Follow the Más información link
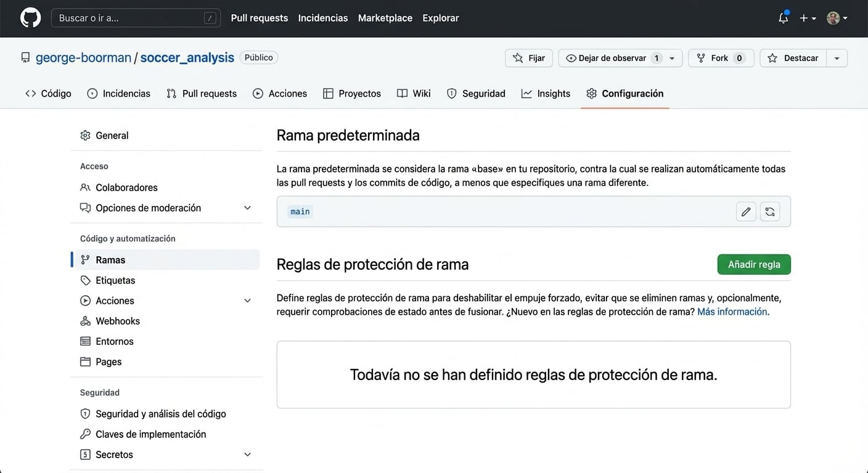This screenshot has width=868, height=473. (x=731, y=312)
